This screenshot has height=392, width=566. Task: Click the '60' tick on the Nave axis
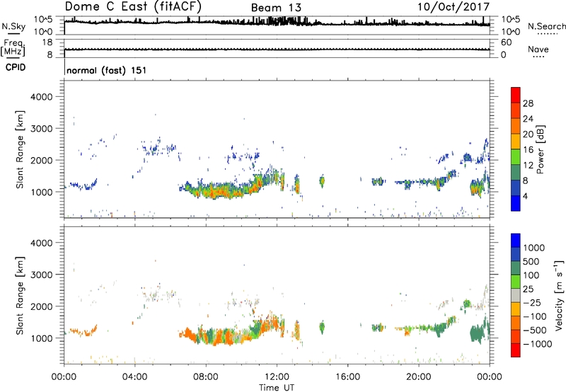pos(506,42)
